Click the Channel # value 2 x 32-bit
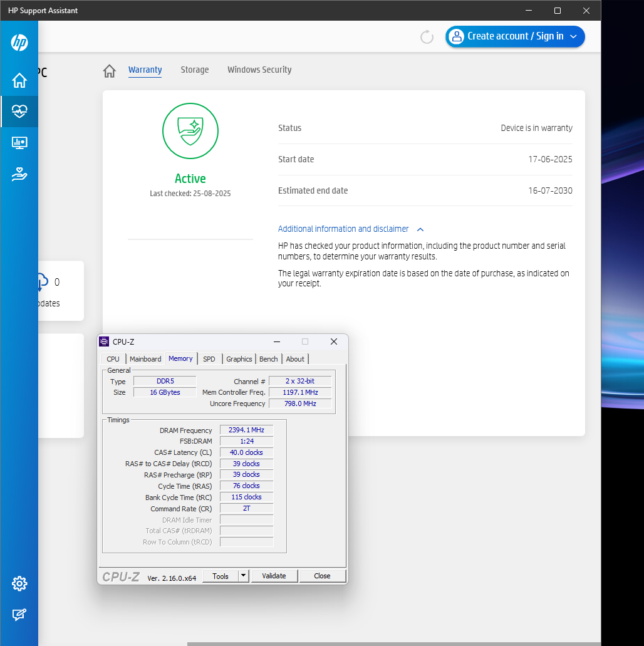This screenshot has height=646, width=644. pos(300,381)
